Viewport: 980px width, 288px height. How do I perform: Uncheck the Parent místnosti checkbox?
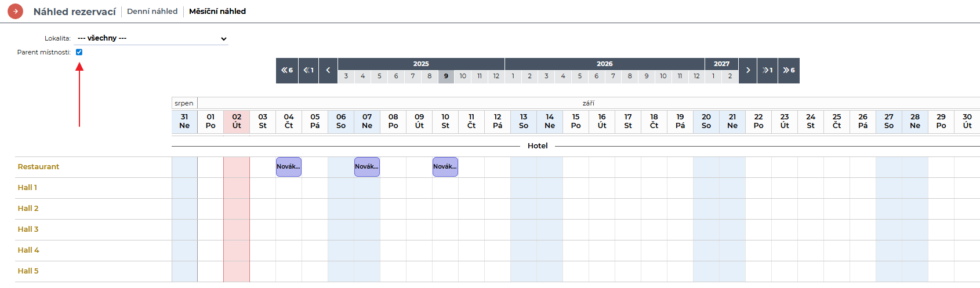79,52
